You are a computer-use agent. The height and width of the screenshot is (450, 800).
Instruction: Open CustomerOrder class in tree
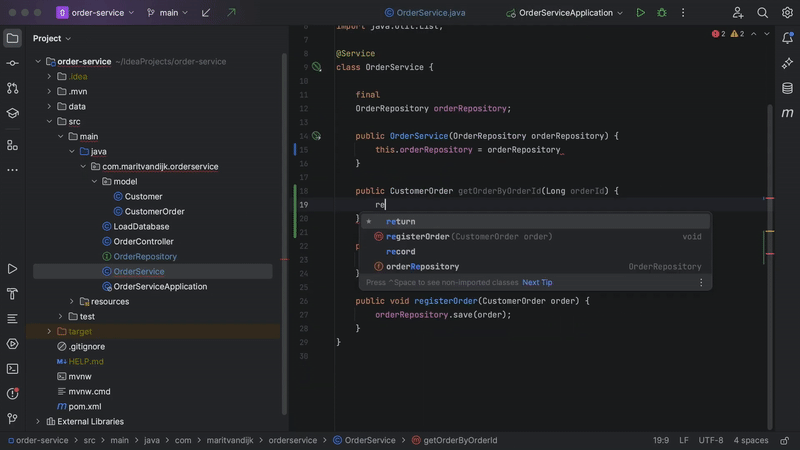(x=154, y=211)
